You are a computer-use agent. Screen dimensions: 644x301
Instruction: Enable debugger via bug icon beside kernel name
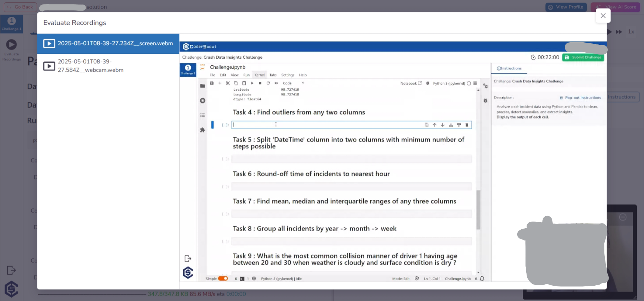click(x=428, y=83)
